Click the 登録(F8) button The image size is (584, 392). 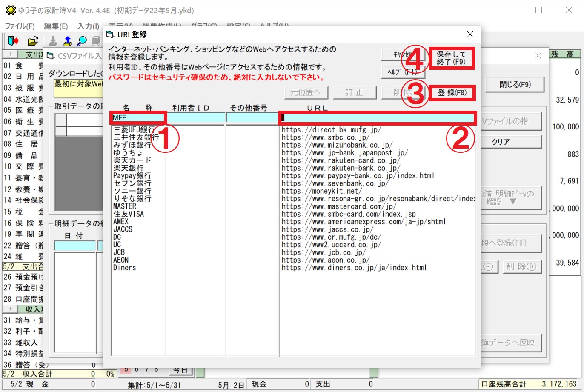tap(452, 92)
